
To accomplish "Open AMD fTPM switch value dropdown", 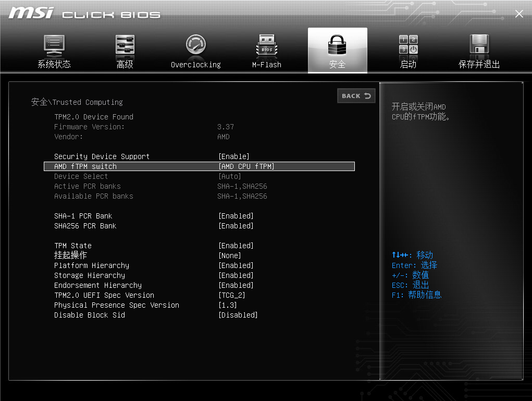I will [x=246, y=166].
